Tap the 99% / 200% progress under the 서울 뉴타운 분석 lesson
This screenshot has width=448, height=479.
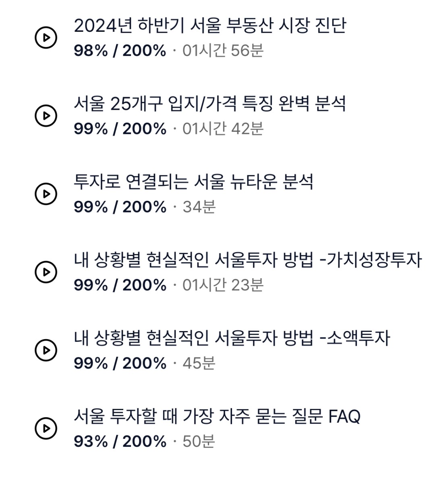pos(120,207)
